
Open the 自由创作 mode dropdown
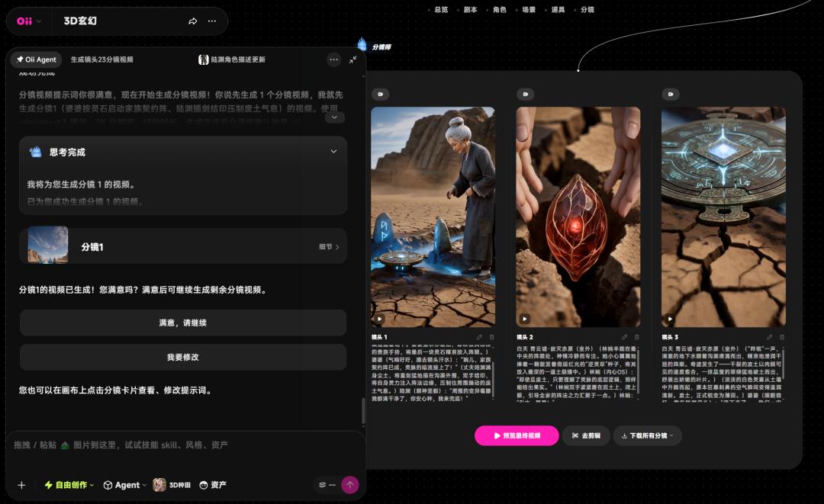69,485
